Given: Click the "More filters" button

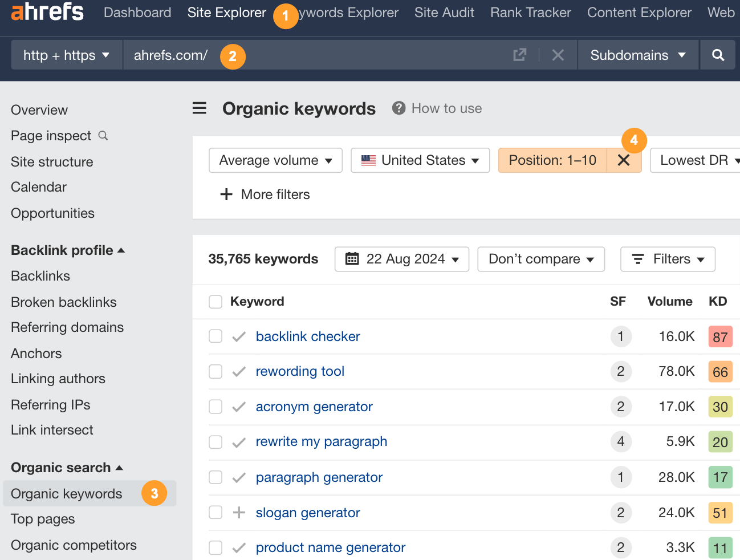Looking at the screenshot, I should (265, 194).
